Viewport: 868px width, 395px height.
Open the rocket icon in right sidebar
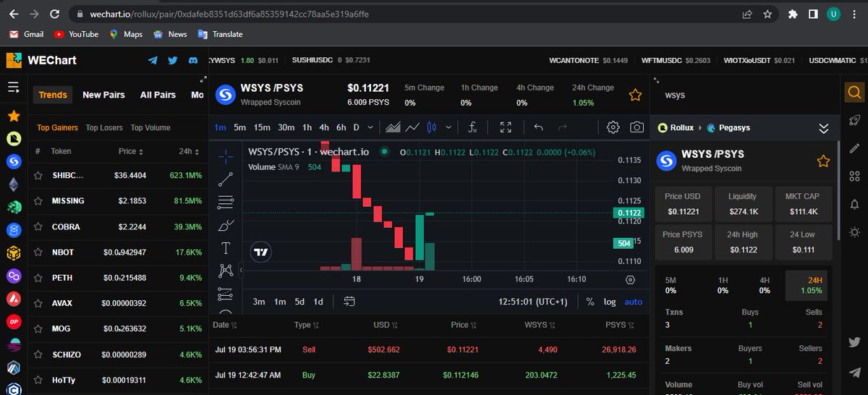855,120
